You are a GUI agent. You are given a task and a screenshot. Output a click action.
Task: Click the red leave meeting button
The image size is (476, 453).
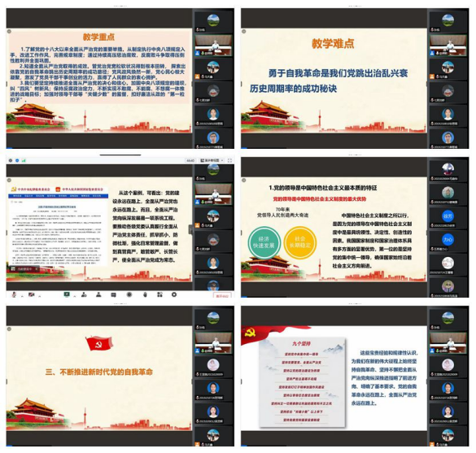tap(222, 295)
